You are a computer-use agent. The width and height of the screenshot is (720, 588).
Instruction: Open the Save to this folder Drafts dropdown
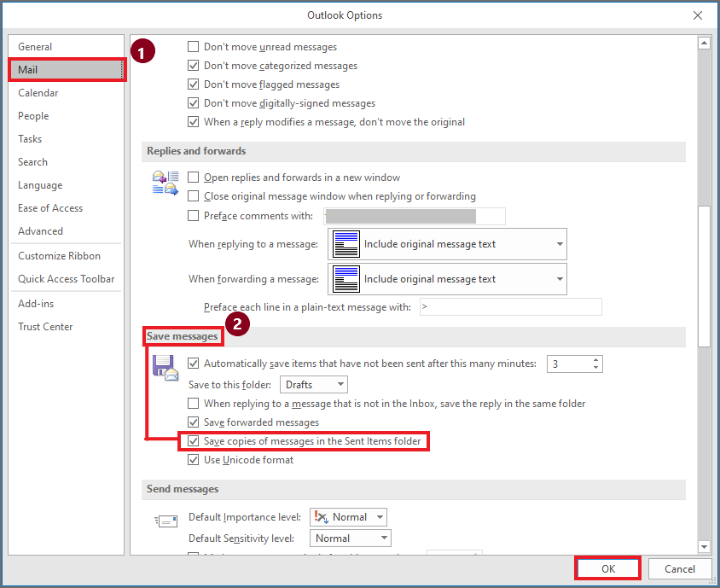point(314,385)
